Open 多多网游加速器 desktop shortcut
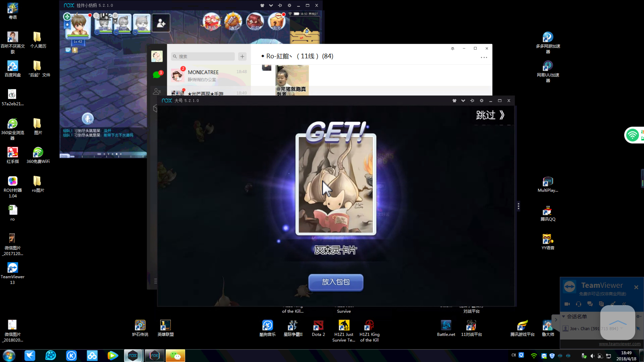Viewport: 644px width, 362px height. click(548, 43)
